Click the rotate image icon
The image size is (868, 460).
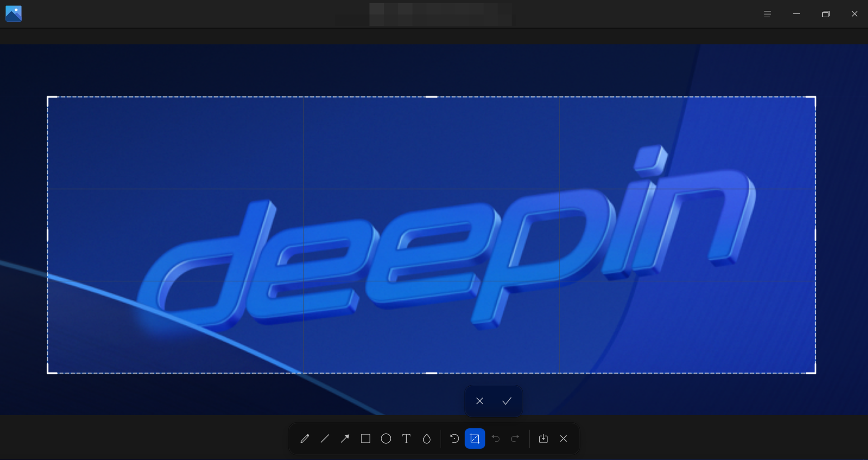point(454,438)
